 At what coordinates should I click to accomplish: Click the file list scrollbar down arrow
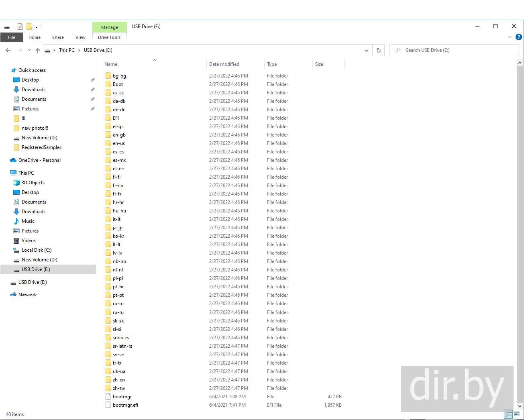(520, 406)
